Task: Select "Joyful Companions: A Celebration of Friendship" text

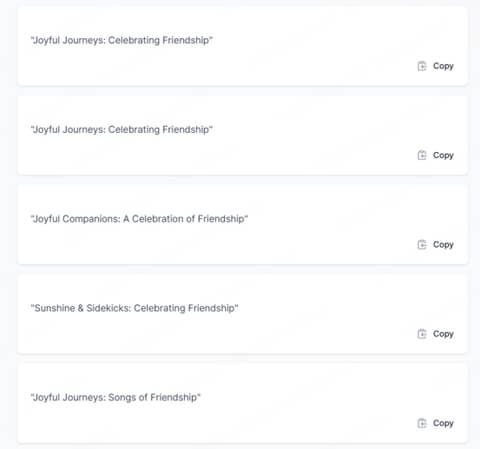Action: (x=139, y=219)
